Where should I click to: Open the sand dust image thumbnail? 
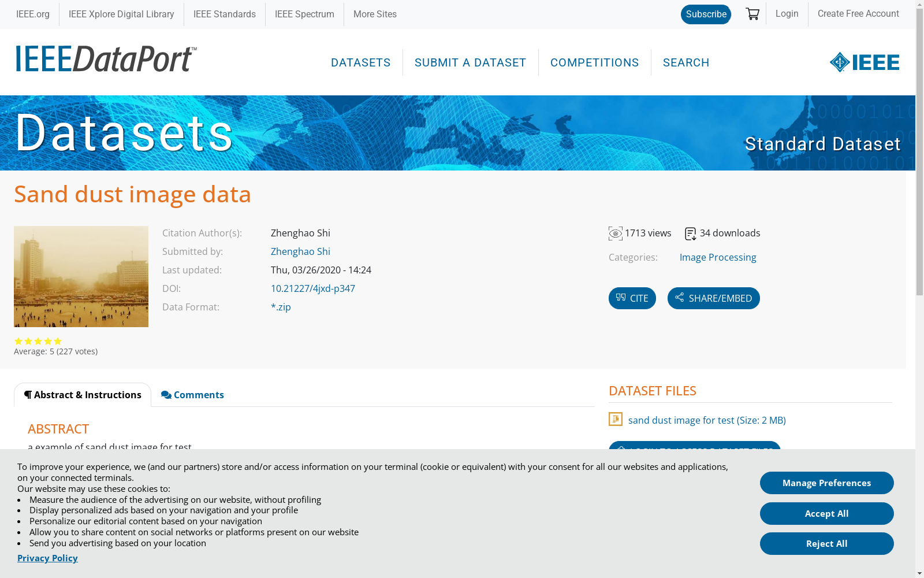[81, 276]
